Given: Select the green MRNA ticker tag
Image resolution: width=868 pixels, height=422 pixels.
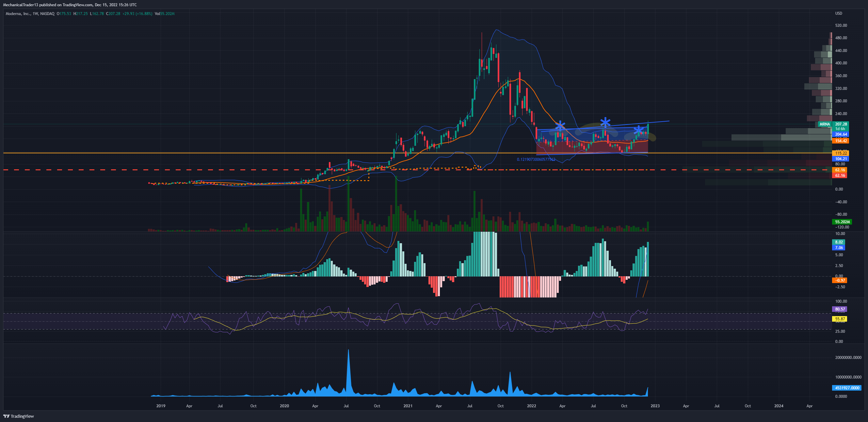Looking at the screenshot, I should click(x=825, y=124).
